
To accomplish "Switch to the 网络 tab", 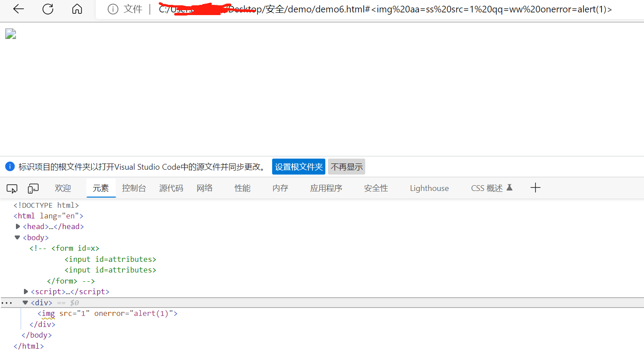I will 205,188.
